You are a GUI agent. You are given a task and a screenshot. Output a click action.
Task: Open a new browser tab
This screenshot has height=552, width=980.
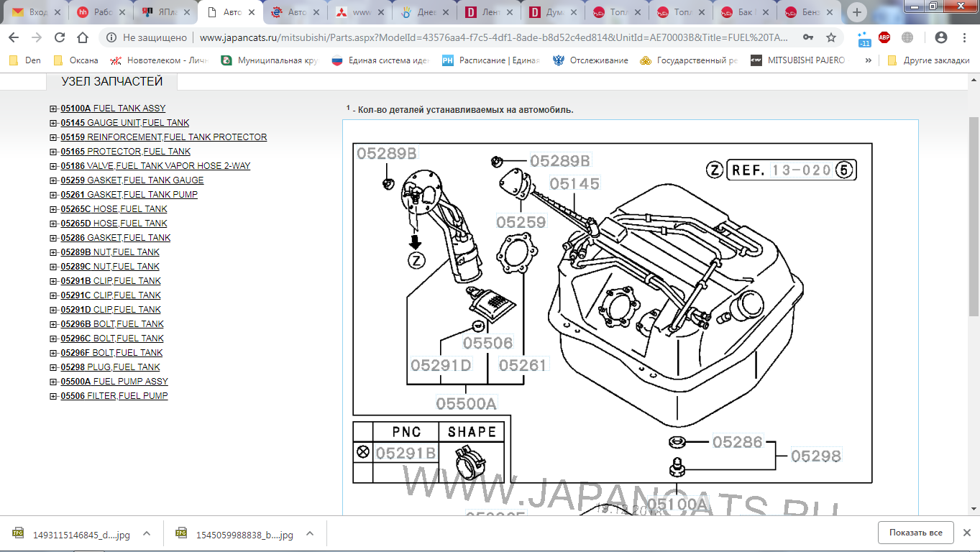[x=856, y=12]
